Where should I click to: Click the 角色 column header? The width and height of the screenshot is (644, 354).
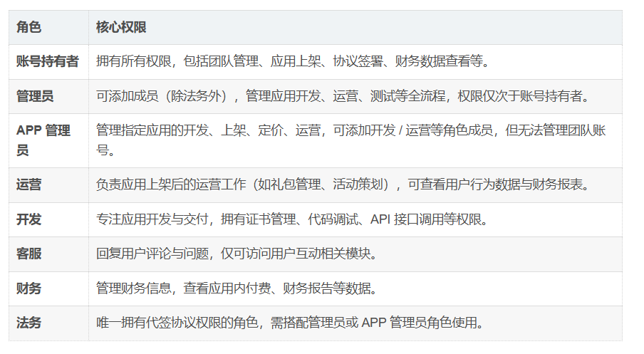(48, 28)
